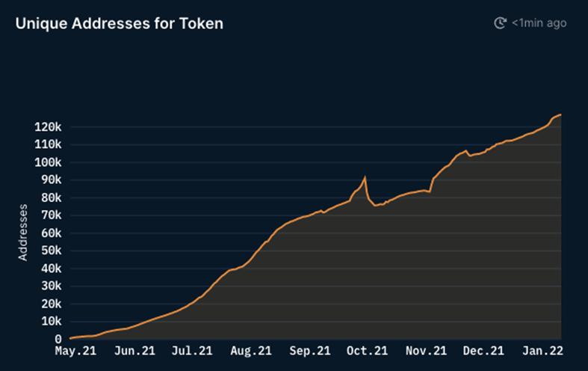Select the vertical 'Addresses' axis label
588x371 pixels.
point(23,232)
